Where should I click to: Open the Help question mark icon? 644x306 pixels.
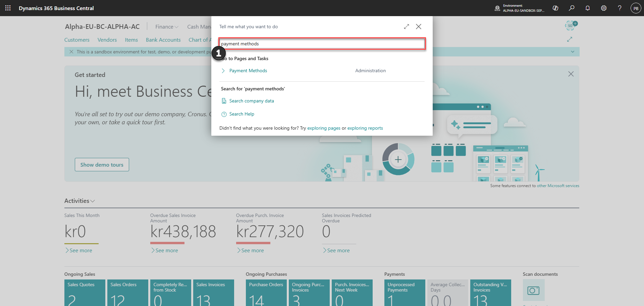[620, 8]
